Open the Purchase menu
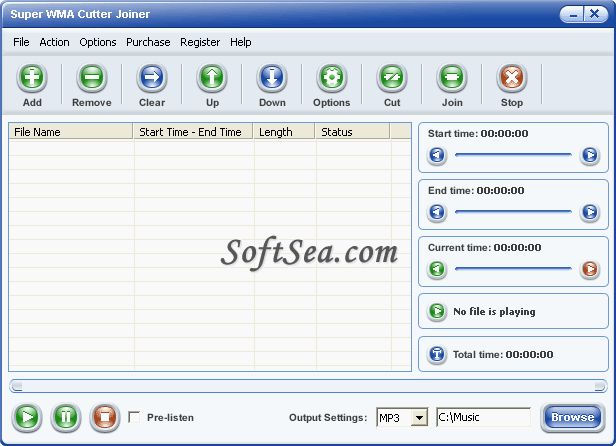Image resolution: width=616 pixels, height=446 pixels. pos(148,42)
